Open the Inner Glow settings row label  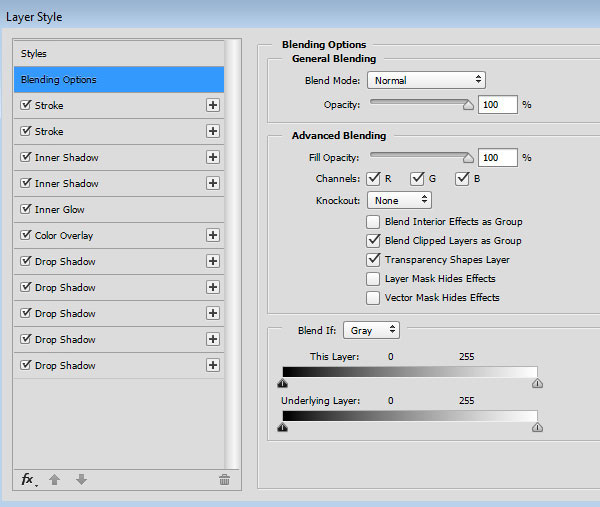(x=60, y=209)
